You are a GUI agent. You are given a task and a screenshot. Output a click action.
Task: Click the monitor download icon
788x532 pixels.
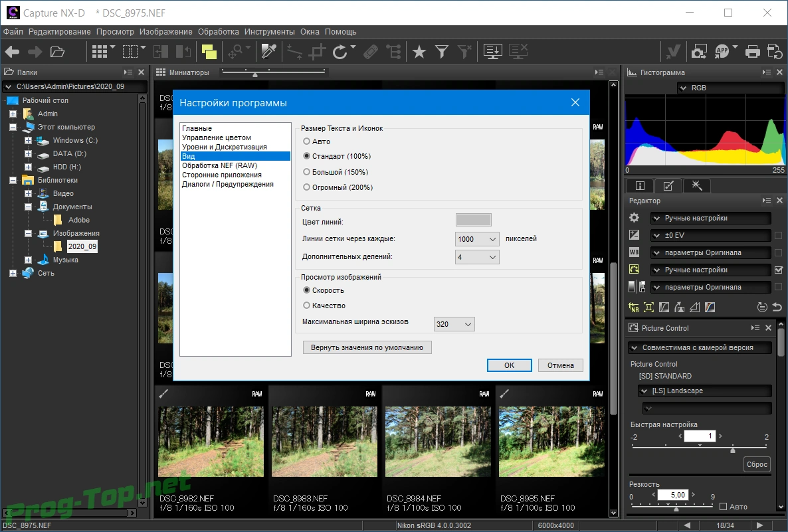[492, 52]
